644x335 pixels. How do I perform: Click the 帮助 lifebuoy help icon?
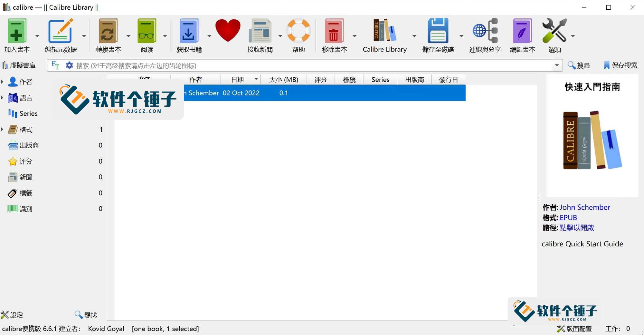click(298, 31)
